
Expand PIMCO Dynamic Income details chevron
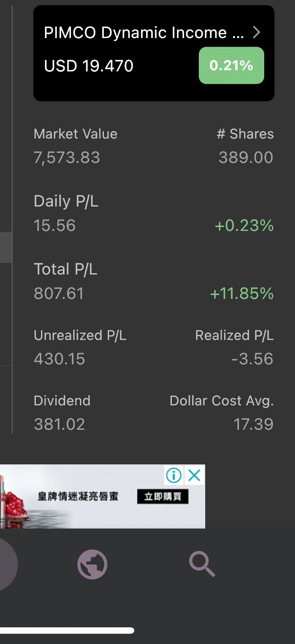click(256, 32)
